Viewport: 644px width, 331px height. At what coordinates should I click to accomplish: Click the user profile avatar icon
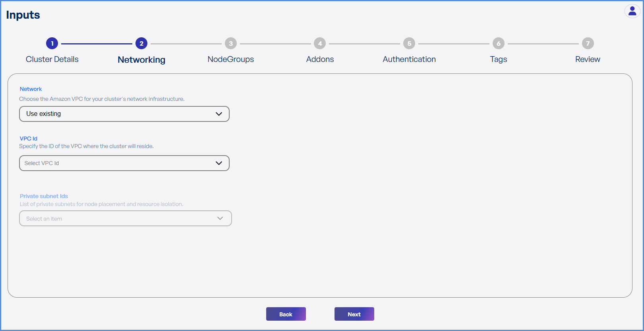click(x=632, y=11)
